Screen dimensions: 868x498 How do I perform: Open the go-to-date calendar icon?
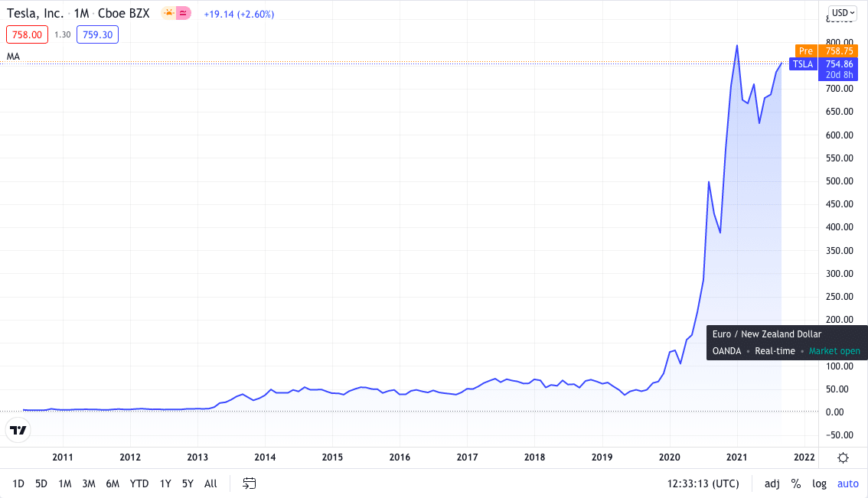coord(249,483)
